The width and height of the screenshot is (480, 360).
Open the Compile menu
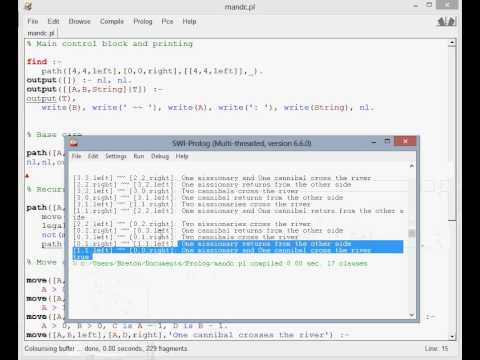(112, 21)
